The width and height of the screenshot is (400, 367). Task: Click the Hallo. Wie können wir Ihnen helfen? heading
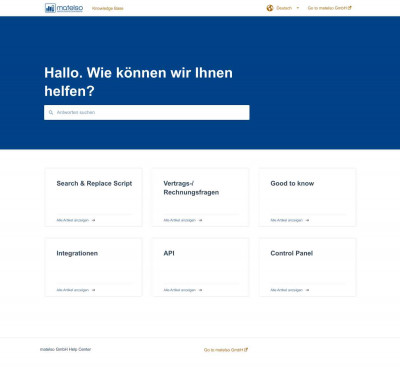[138, 82]
